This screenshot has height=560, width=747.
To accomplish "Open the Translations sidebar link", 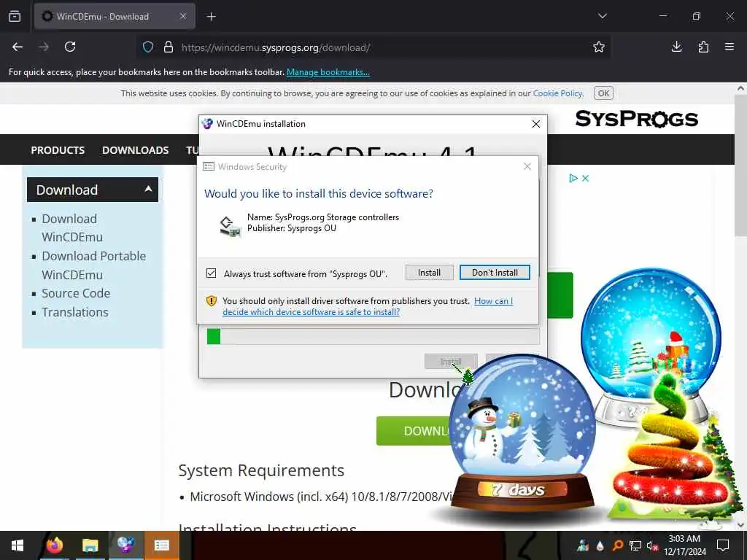I will coord(75,312).
